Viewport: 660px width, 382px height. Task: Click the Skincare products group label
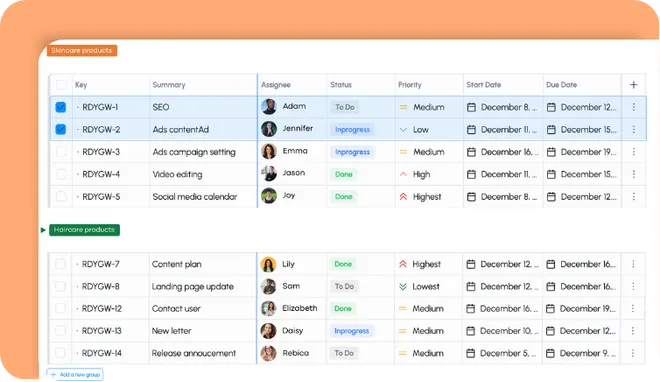pyautogui.click(x=82, y=50)
